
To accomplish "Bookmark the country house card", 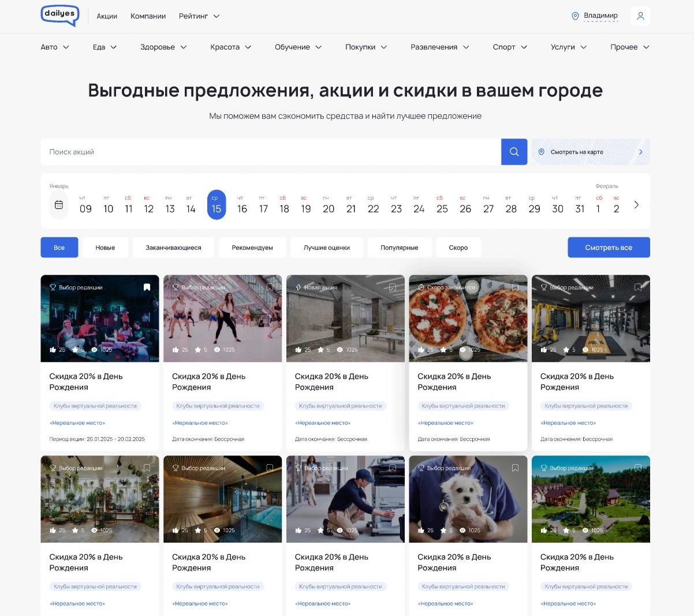I will click(x=638, y=468).
